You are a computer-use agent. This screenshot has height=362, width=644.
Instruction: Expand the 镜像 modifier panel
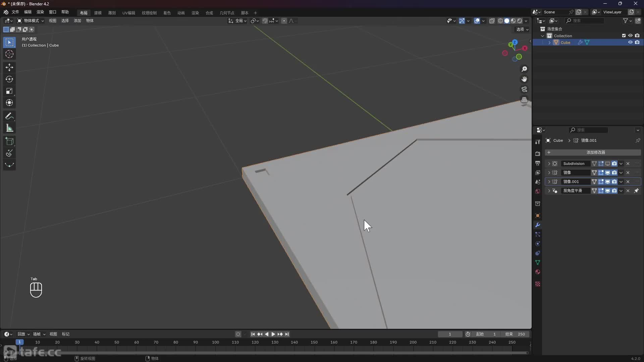(x=549, y=173)
